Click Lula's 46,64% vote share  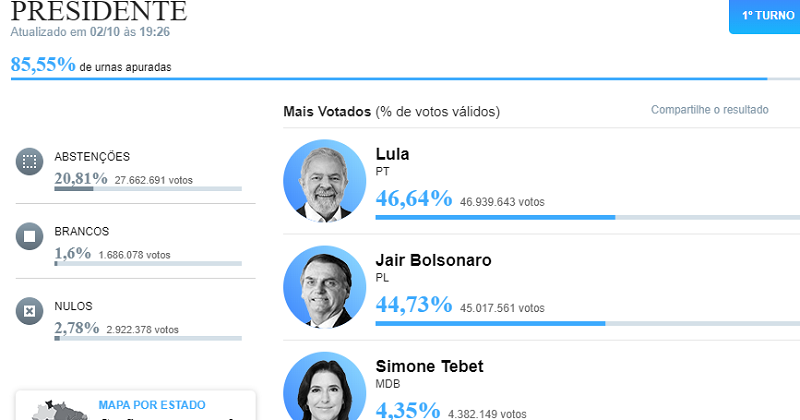click(x=414, y=199)
